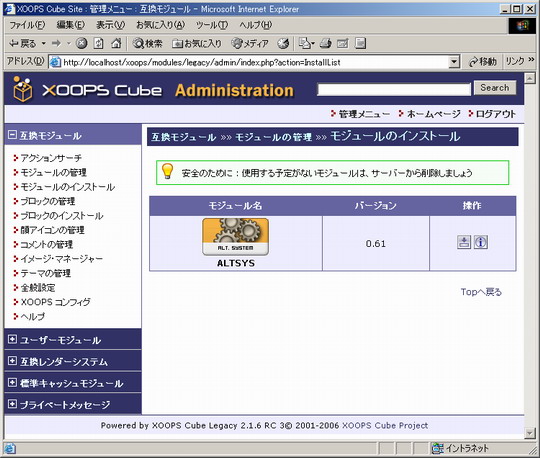Click モジュールの管理 in the breadcrumb
The image size is (540, 458).
click(273, 137)
